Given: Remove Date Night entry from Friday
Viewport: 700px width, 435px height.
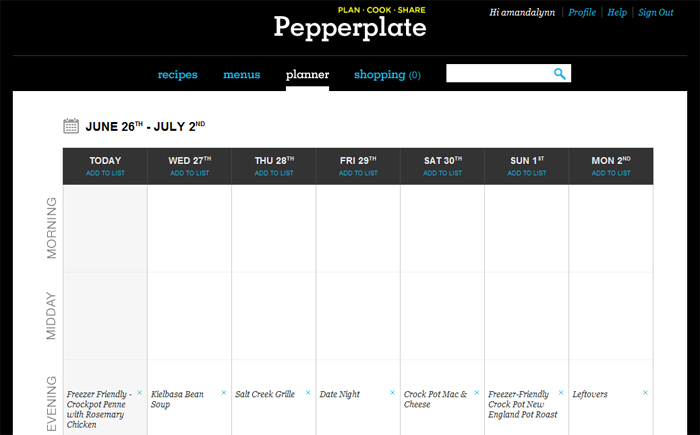Looking at the screenshot, I should coord(392,392).
